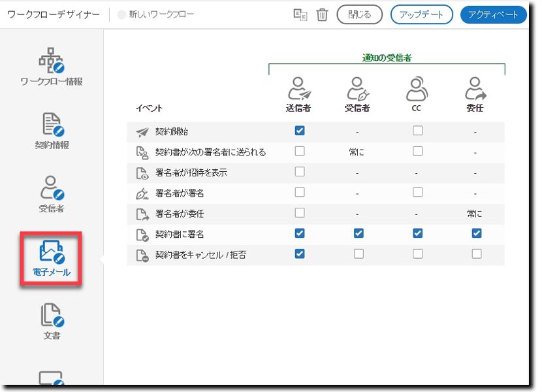Check 送信者 checkbox for 署名者が署名
The width and height of the screenshot is (542, 392).
pos(300,192)
